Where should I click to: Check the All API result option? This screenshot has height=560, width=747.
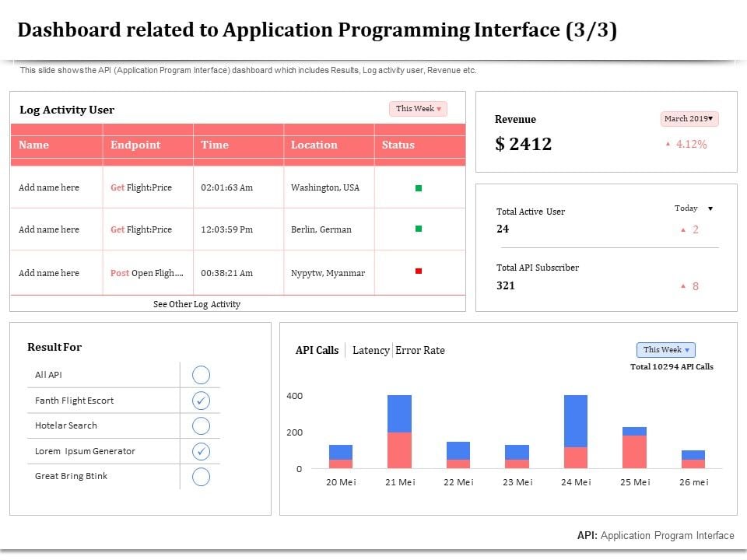point(201,374)
